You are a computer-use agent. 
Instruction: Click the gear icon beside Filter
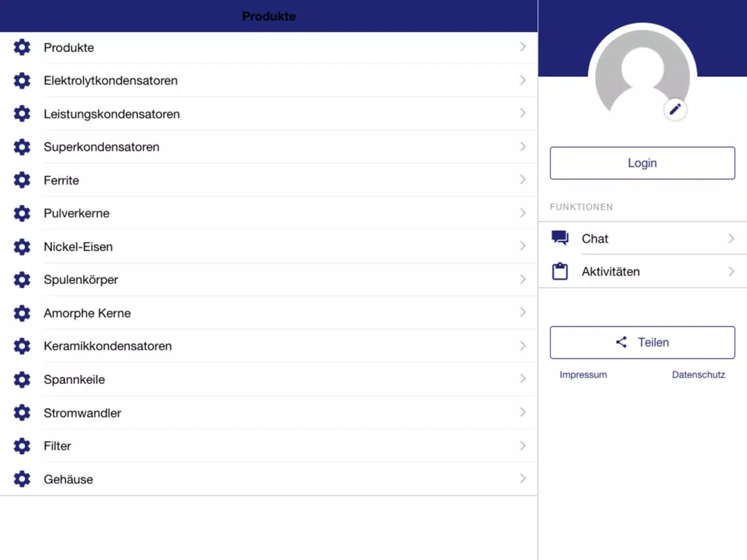tap(22, 446)
